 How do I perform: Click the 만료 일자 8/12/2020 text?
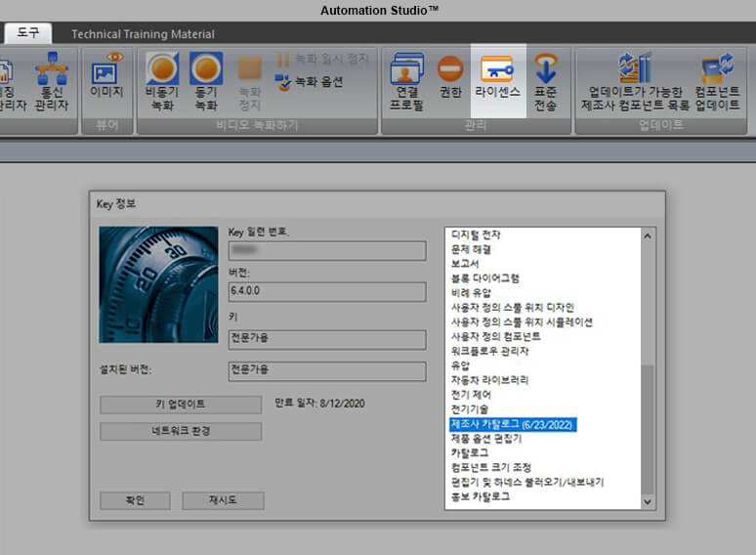(x=319, y=404)
